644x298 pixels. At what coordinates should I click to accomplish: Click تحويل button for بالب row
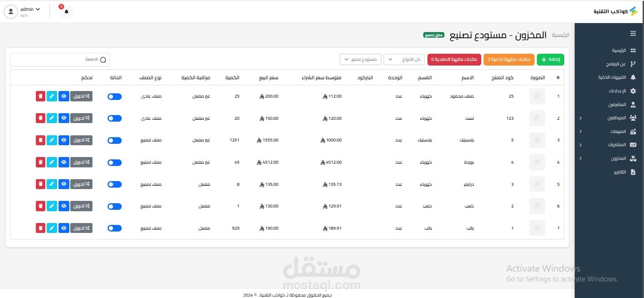point(82,228)
